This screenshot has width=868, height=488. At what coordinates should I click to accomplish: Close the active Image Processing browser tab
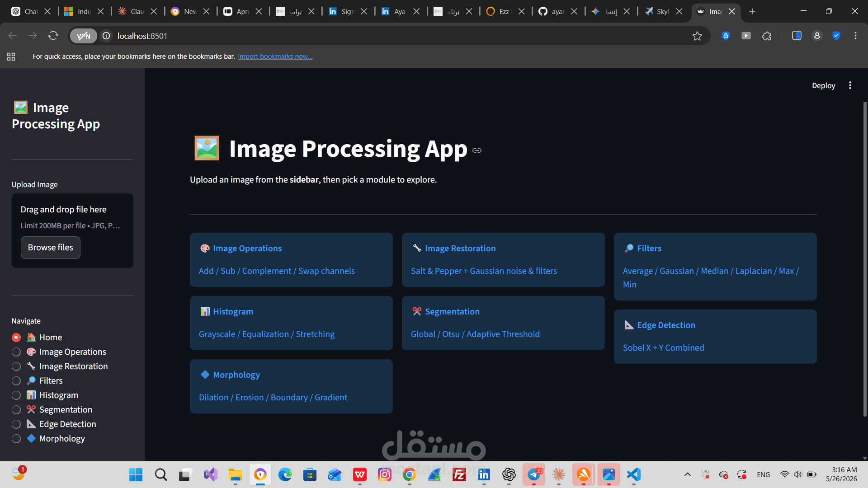731,11
